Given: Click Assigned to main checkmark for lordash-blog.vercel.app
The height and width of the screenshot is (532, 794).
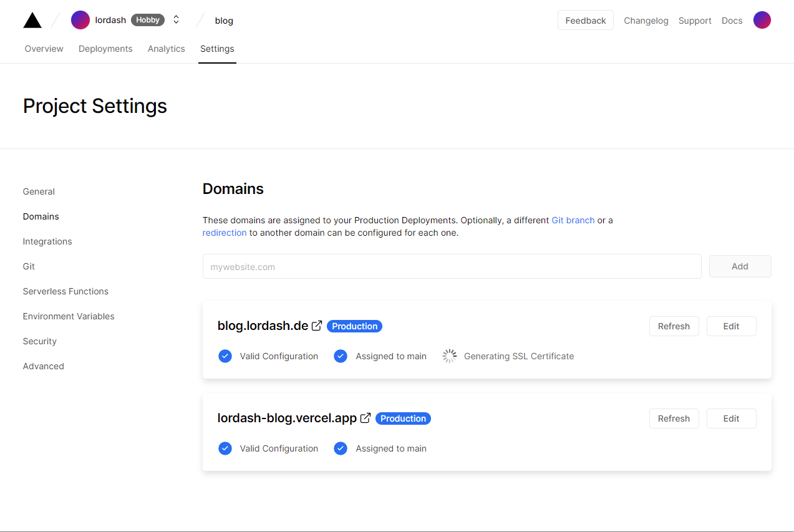Looking at the screenshot, I should point(341,448).
